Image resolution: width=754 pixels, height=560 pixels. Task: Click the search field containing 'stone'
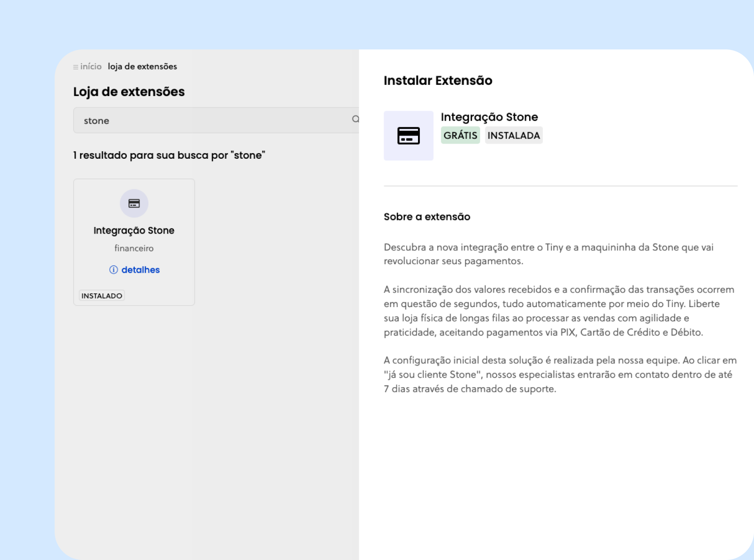pos(212,121)
